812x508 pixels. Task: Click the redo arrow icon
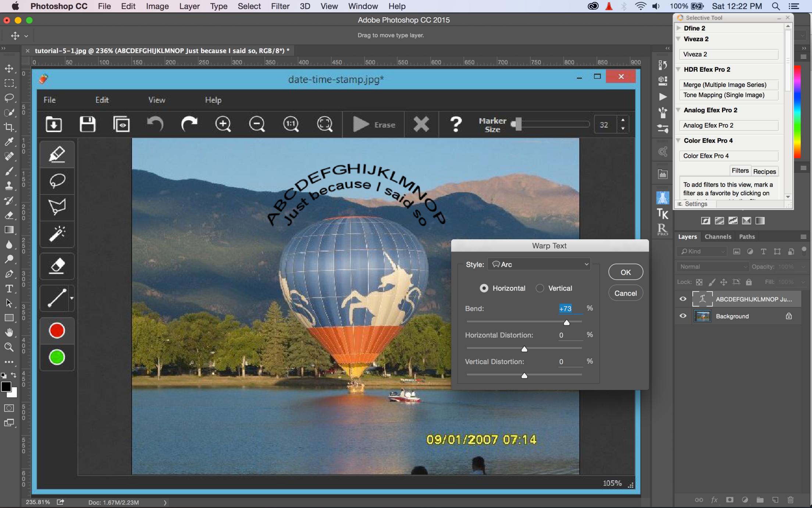(189, 124)
